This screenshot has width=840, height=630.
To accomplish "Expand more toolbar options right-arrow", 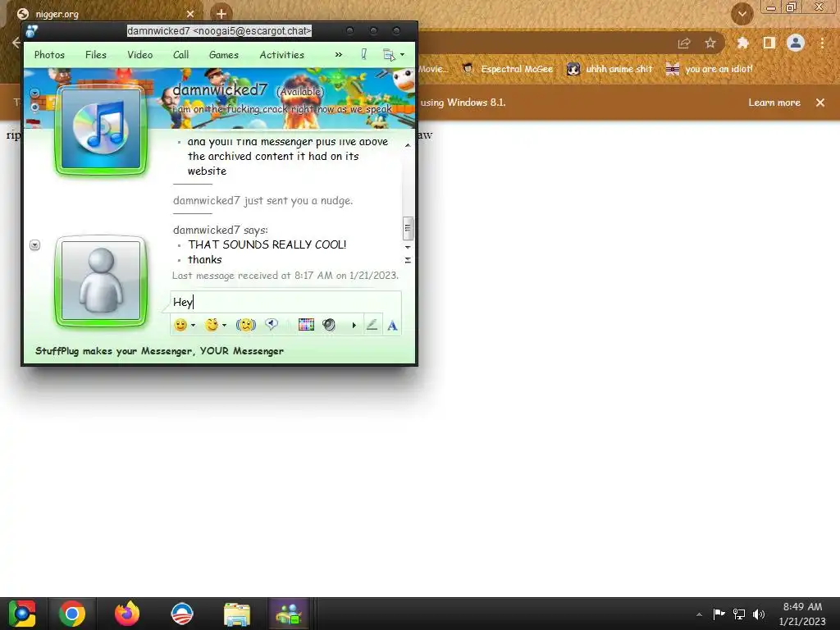I will 354,325.
